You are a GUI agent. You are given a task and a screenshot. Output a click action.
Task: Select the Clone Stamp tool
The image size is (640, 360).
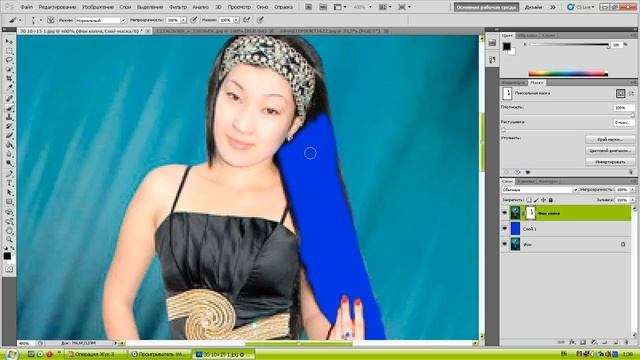(x=9, y=117)
